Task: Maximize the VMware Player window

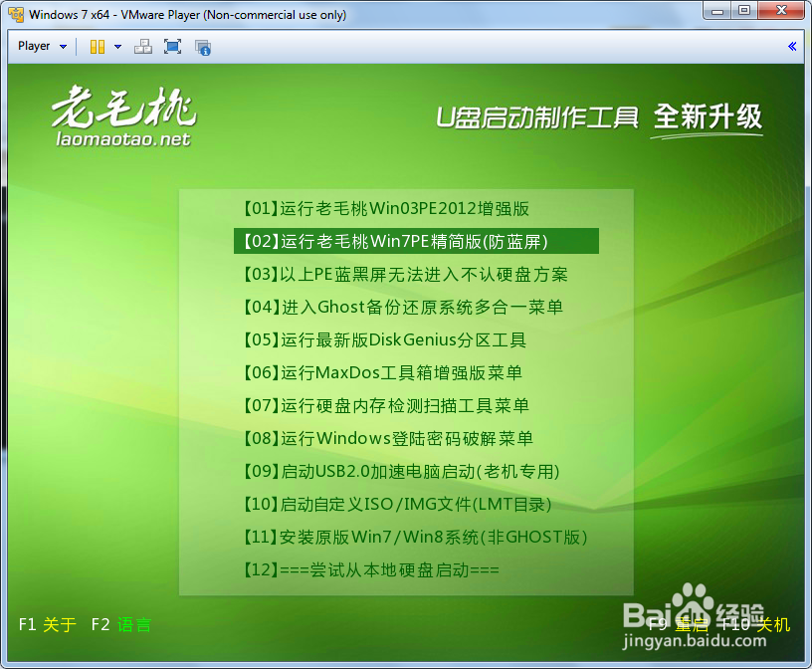Action: click(744, 11)
